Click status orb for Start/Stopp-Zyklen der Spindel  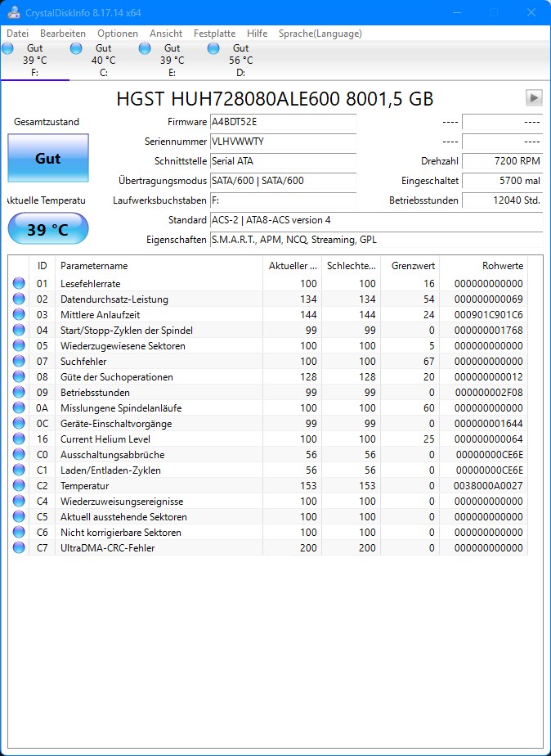click(x=19, y=331)
